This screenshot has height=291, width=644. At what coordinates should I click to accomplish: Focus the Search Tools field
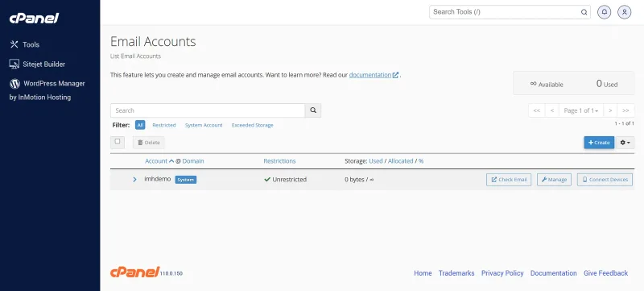click(x=510, y=12)
